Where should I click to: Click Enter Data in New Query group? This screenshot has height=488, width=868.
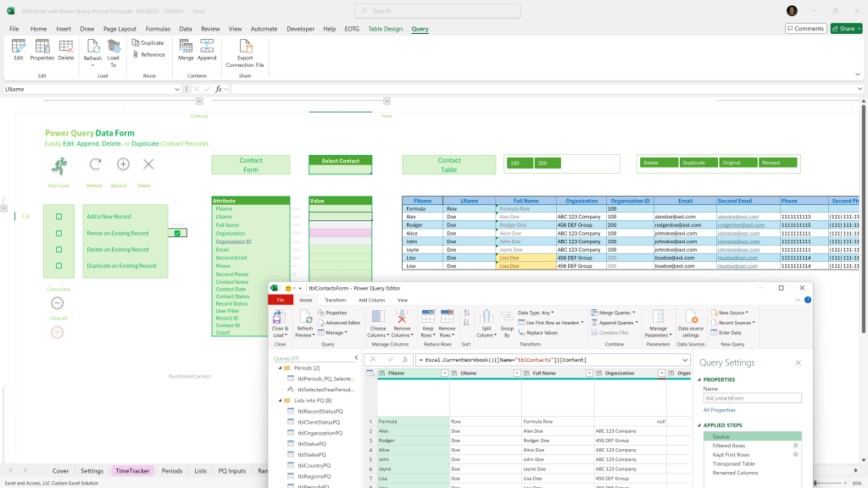click(726, 332)
